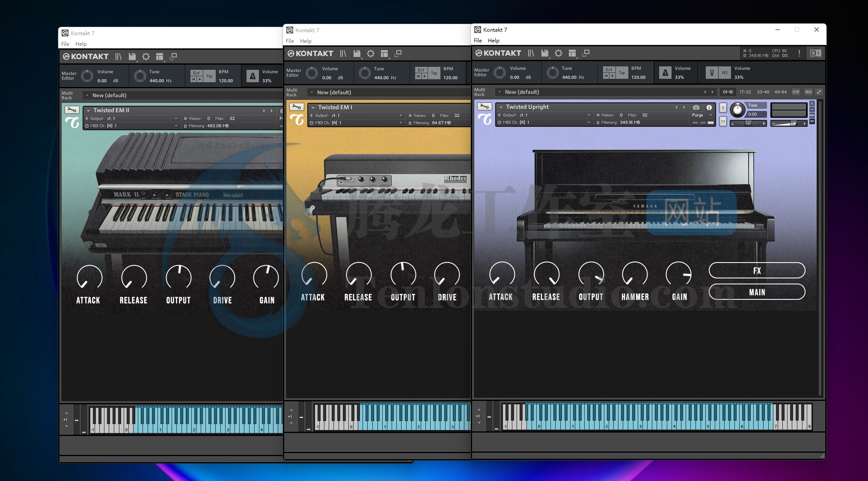Toggle metronome in left Kontakt window
The width and height of the screenshot is (868, 481).
253,76
